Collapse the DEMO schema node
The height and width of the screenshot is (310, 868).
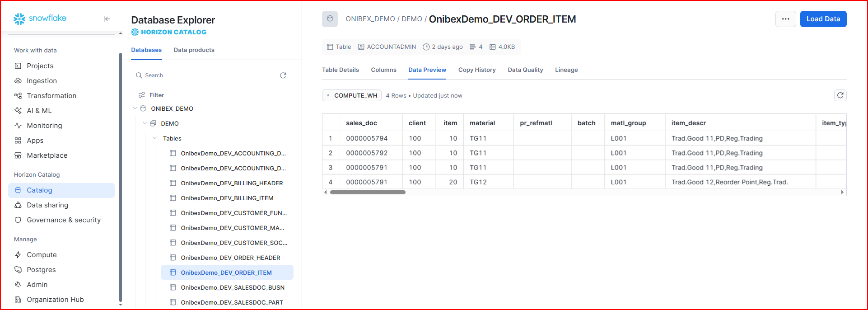145,123
